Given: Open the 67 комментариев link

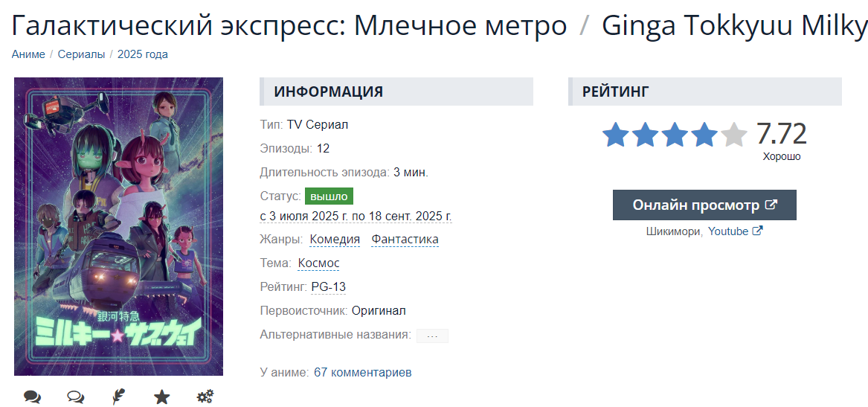Looking at the screenshot, I should [363, 372].
